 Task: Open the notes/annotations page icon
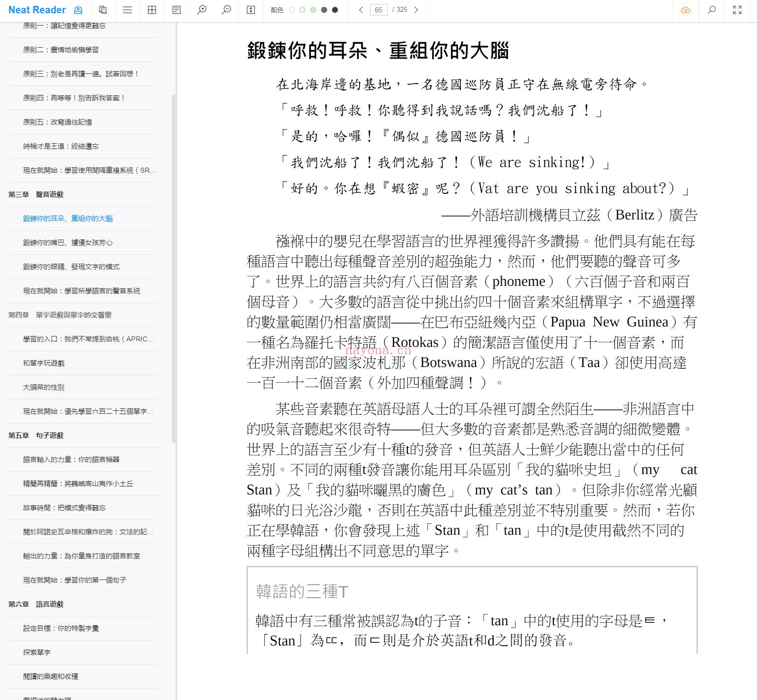177,10
